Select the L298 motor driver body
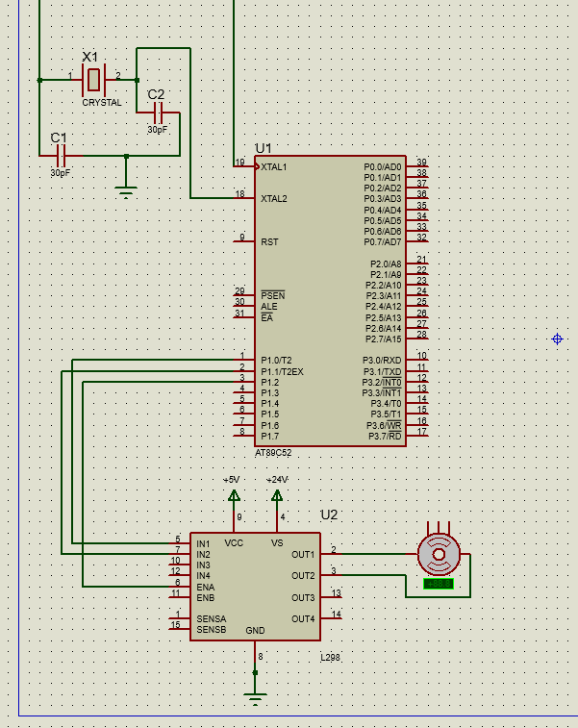Viewport: 578px width, 728px height. (254, 587)
